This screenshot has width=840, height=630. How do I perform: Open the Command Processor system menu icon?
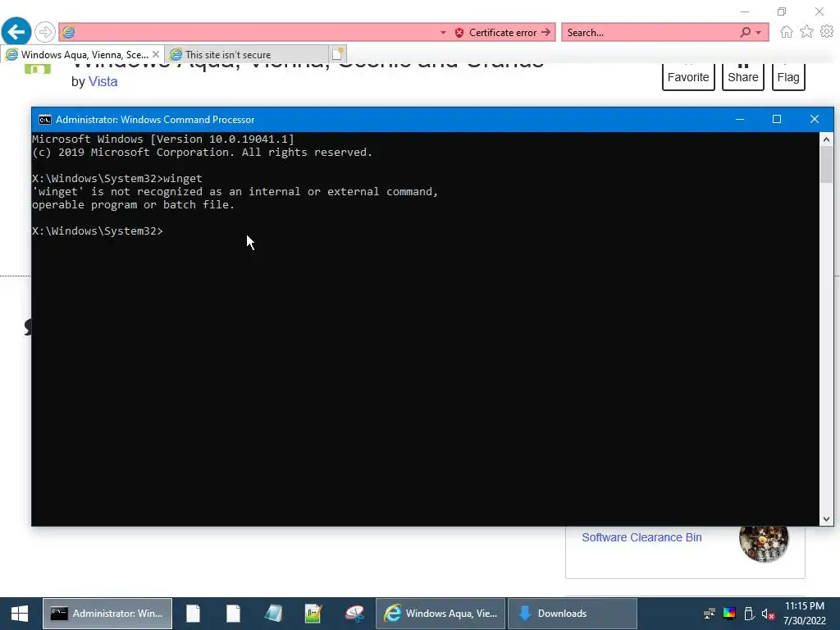click(x=45, y=120)
